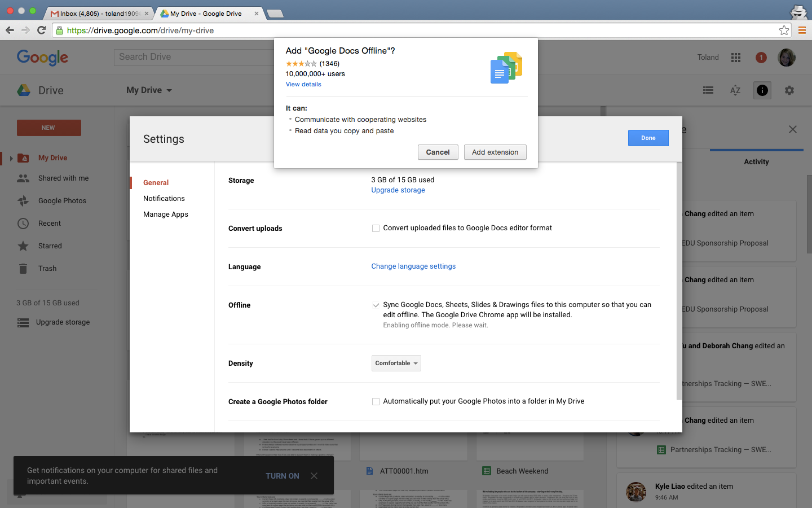Click the red NEW button
This screenshot has width=812, height=508.
[x=49, y=128]
